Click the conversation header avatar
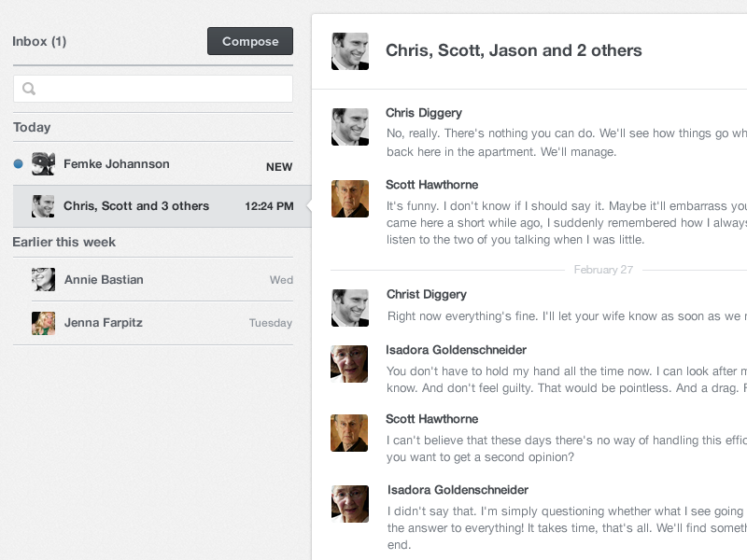747x560 pixels. pos(350,51)
